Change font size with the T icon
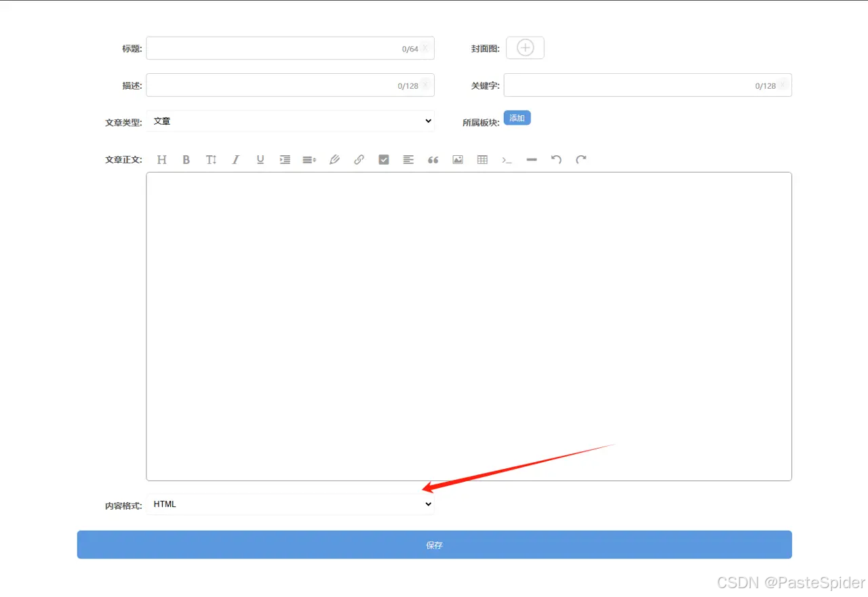 pos(211,160)
